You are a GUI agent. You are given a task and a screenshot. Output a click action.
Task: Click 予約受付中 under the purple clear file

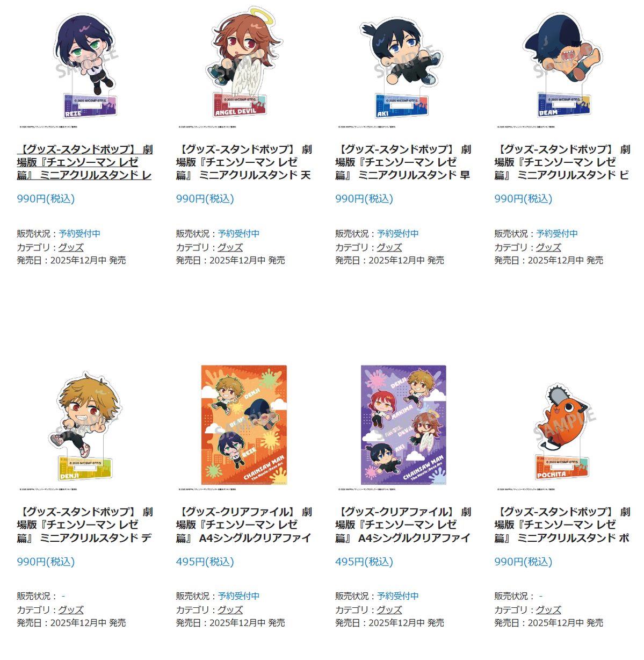[x=398, y=596]
